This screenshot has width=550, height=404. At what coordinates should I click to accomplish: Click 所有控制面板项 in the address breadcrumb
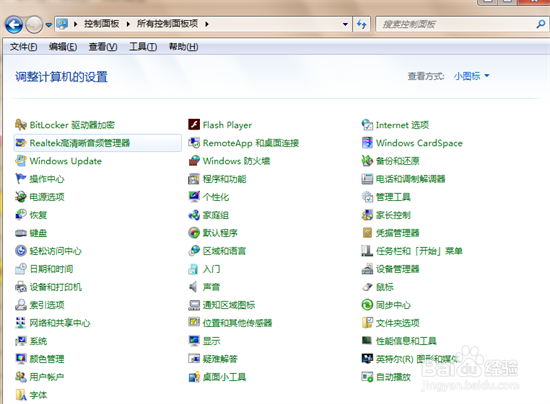click(167, 24)
